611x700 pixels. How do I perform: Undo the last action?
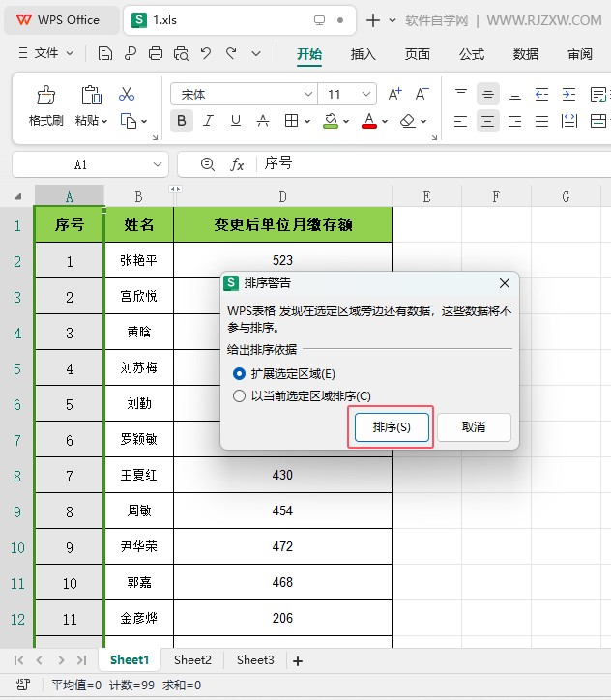[x=205, y=53]
